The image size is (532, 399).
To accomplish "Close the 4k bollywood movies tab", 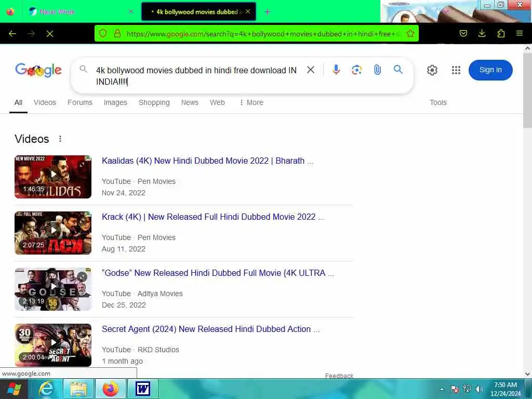I will click(x=248, y=11).
